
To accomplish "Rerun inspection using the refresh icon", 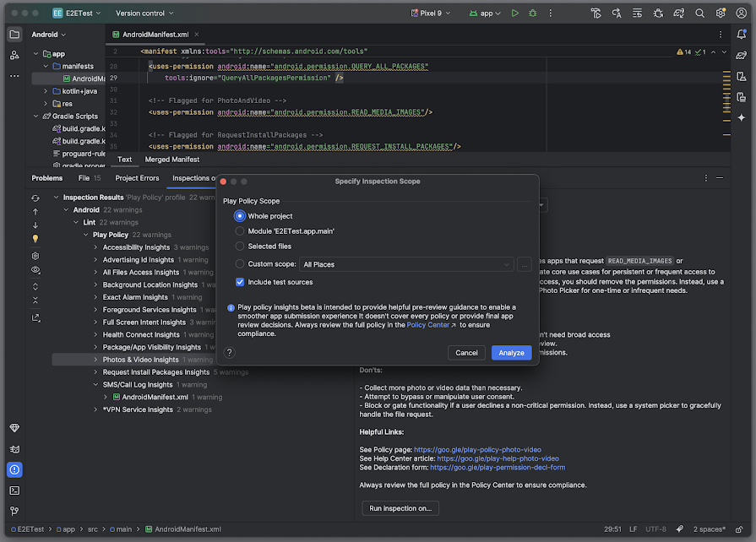I will click(x=35, y=198).
